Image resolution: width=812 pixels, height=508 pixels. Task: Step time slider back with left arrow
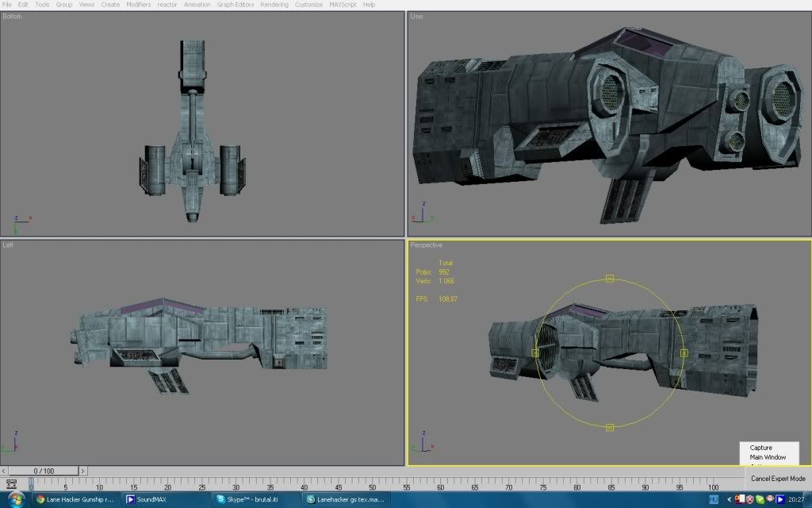[x=5, y=471]
